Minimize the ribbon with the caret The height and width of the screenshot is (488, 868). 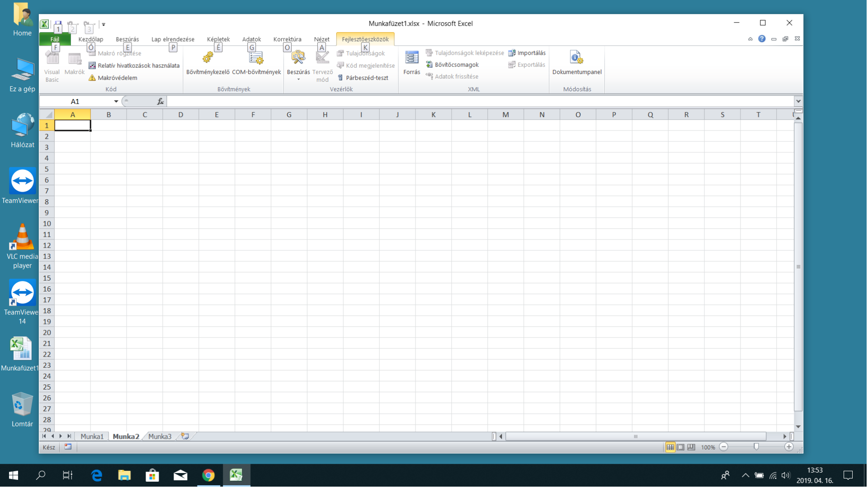coord(750,39)
